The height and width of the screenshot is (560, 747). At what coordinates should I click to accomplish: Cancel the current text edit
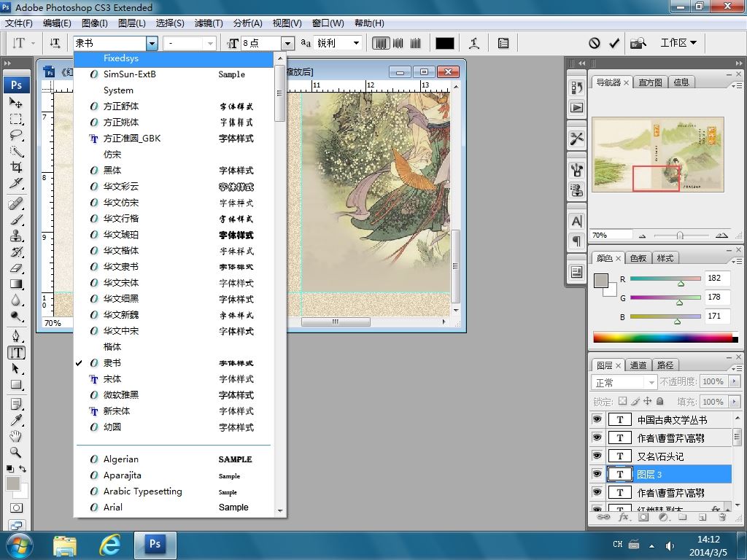tap(594, 43)
